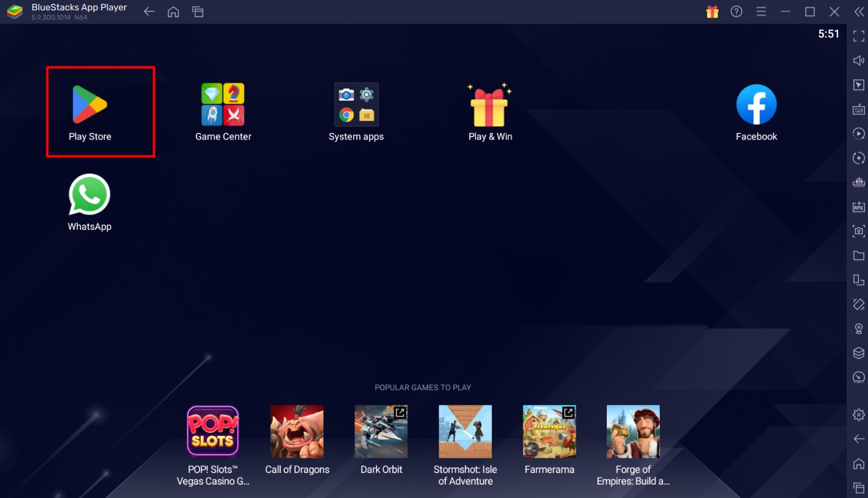This screenshot has width=868, height=498.
Task: Minimize the BlueStacks window
Action: [786, 12]
